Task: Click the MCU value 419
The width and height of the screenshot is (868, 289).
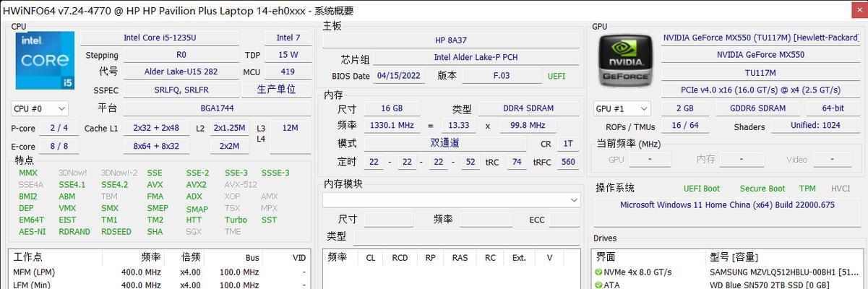Action: [x=288, y=72]
